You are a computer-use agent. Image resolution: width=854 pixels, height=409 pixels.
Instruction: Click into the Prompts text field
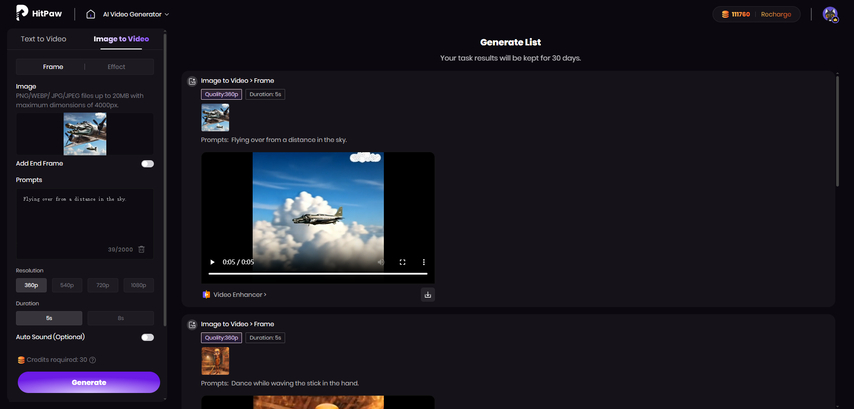coord(85,223)
